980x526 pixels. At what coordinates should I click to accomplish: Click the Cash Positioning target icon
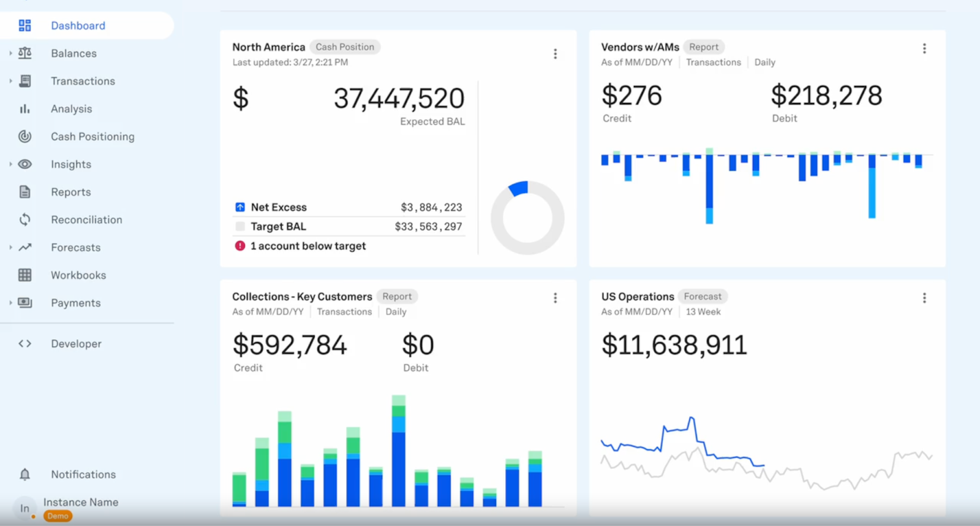(24, 137)
